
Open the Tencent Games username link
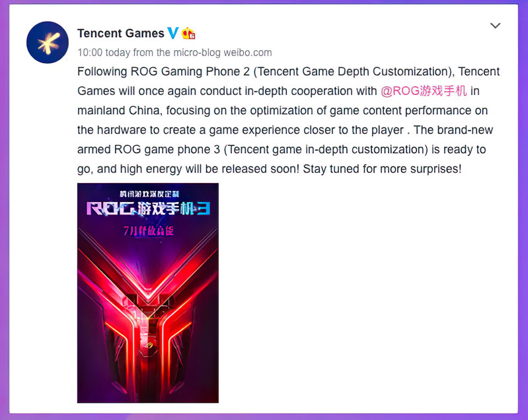tap(120, 33)
